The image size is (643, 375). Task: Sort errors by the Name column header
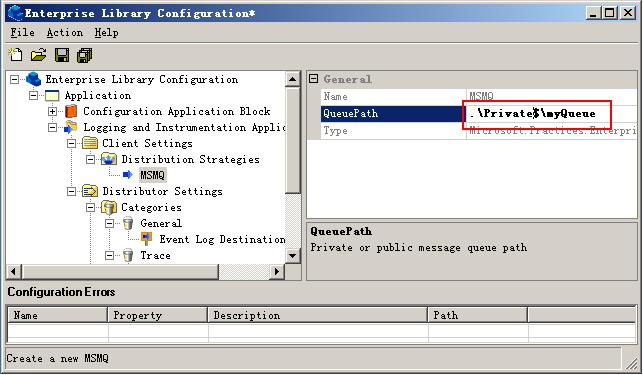[57, 315]
